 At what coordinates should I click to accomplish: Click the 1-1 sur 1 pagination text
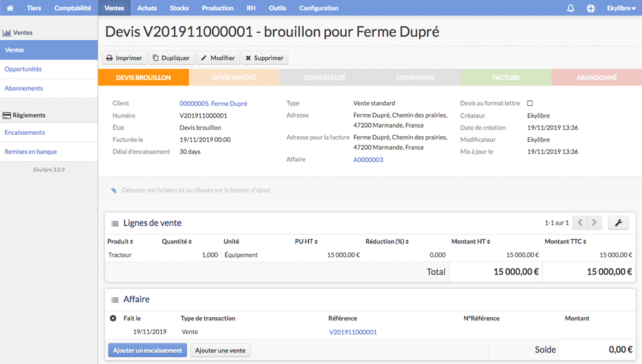coord(557,223)
